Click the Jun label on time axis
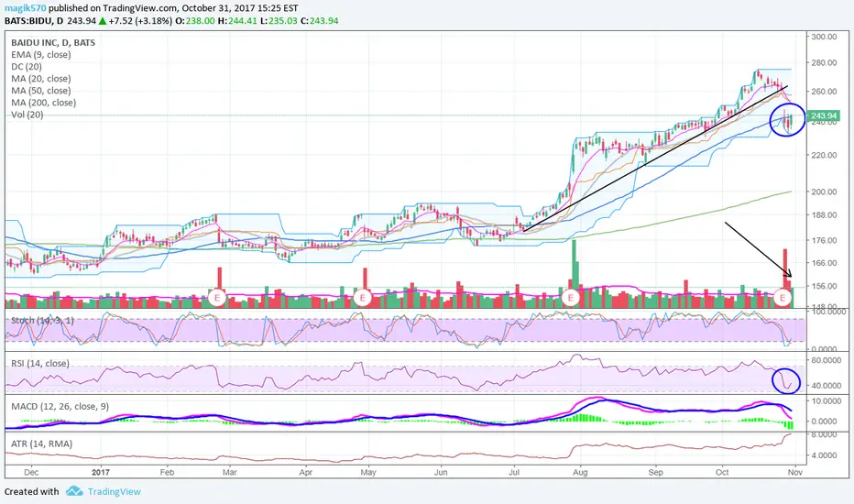The width and height of the screenshot is (854, 504). [x=441, y=472]
